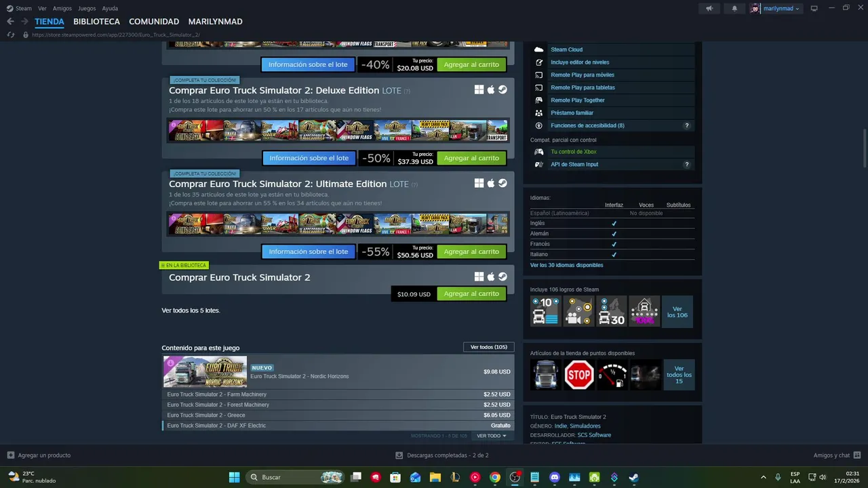Viewport: 868px width, 488px height.
Task: Open the Nordic Horizons DLC thumbnail
Action: 205,372
